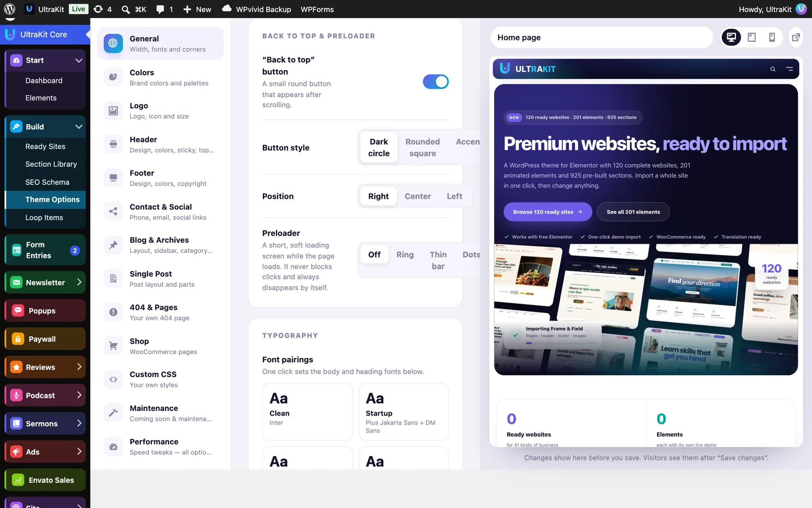812x508 pixels.
Task: Switch preview to tablet device icon
Action: tap(752, 37)
